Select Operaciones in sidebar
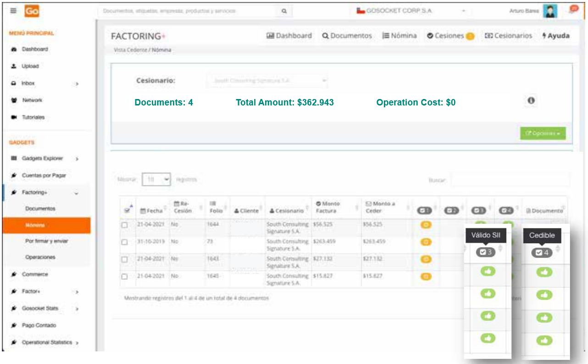588x364 pixels. (x=40, y=258)
